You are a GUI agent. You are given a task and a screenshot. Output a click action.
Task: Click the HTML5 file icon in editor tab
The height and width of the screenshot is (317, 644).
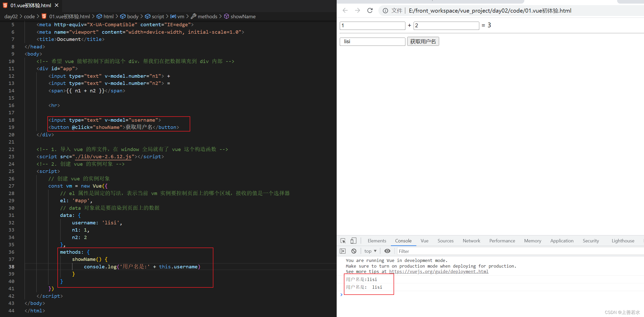[x=5, y=5]
